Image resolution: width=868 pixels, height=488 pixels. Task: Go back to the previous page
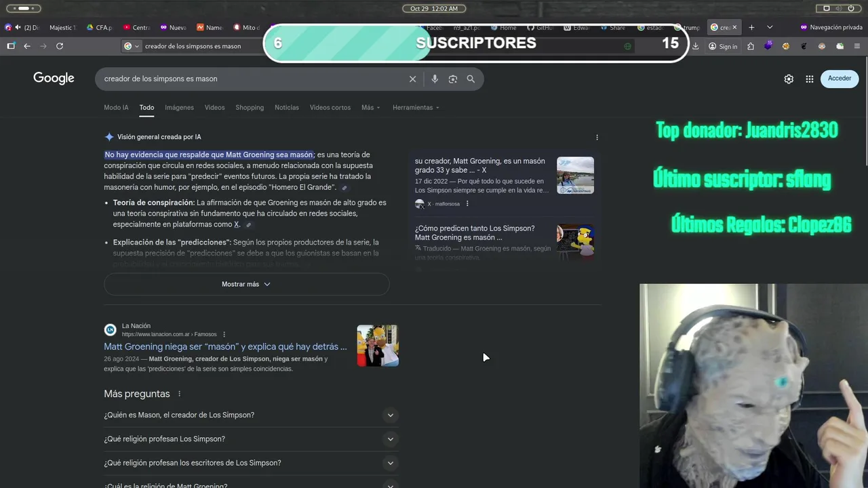(x=27, y=46)
